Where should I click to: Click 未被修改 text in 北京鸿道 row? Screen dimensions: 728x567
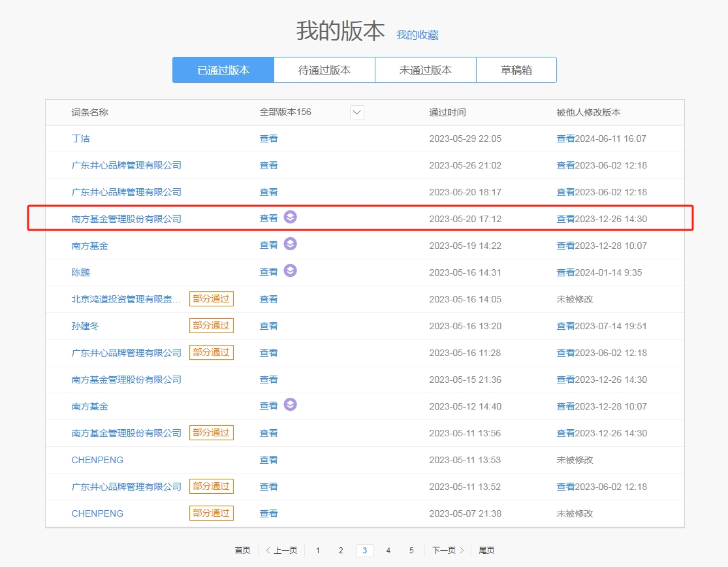point(575,299)
